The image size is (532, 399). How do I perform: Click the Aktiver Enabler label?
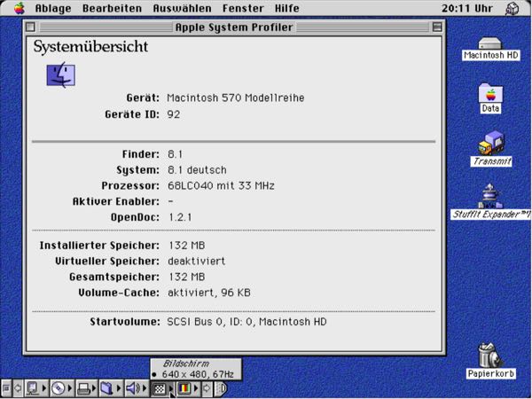115,201
